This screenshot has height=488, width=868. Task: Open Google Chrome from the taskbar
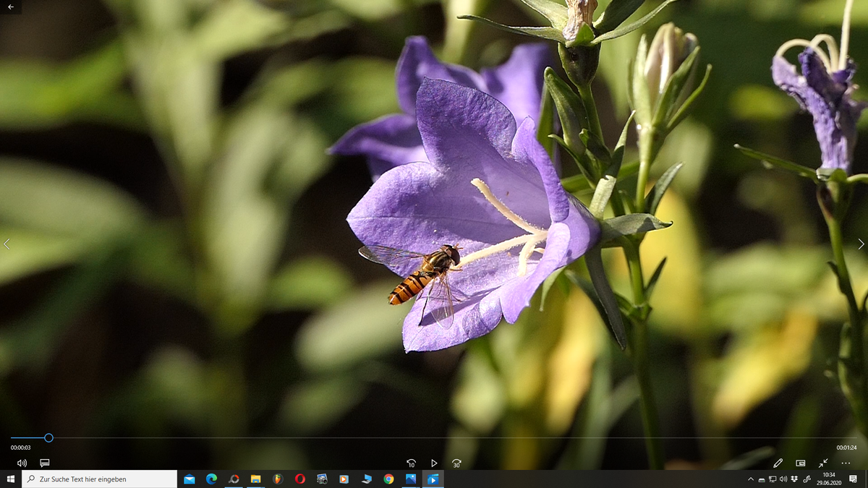point(388,478)
